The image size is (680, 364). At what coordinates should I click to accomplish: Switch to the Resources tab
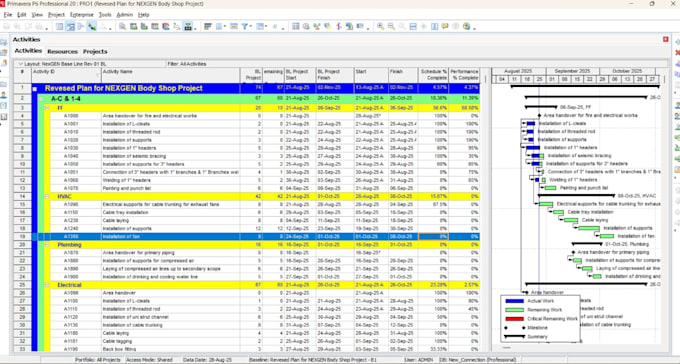coord(62,51)
